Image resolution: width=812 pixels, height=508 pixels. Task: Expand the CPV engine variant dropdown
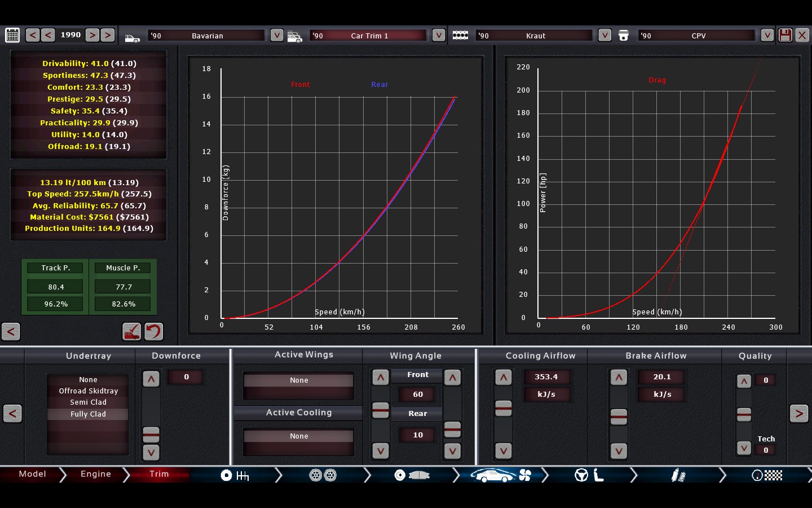pyautogui.click(x=767, y=35)
